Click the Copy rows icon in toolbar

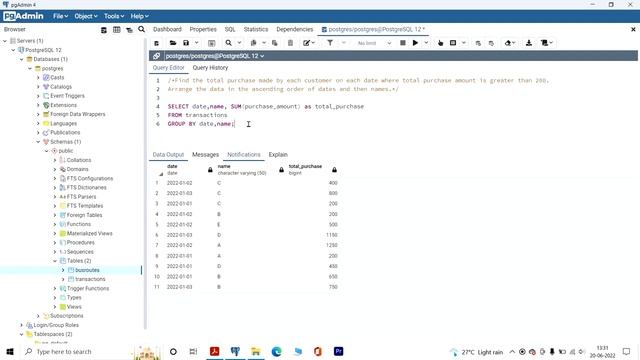coord(253,43)
